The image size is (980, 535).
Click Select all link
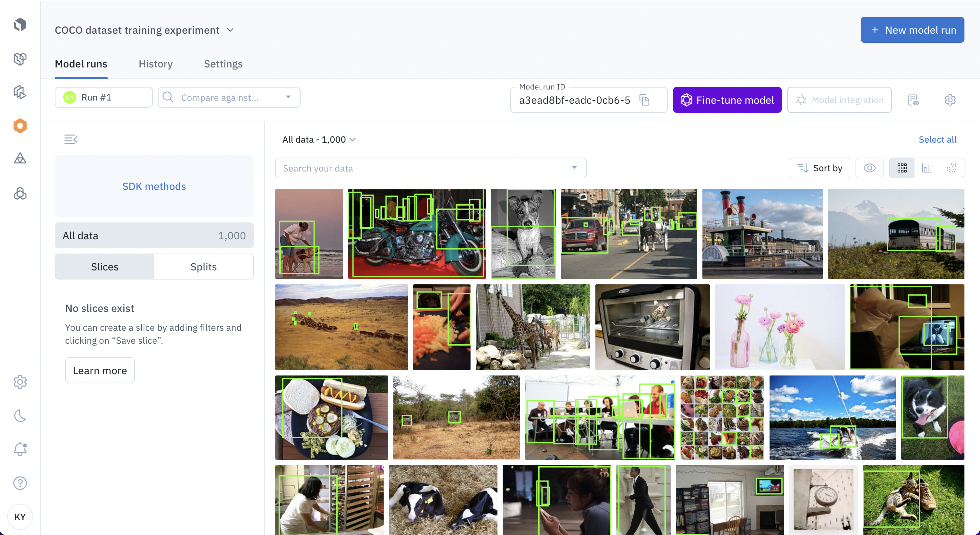click(938, 139)
